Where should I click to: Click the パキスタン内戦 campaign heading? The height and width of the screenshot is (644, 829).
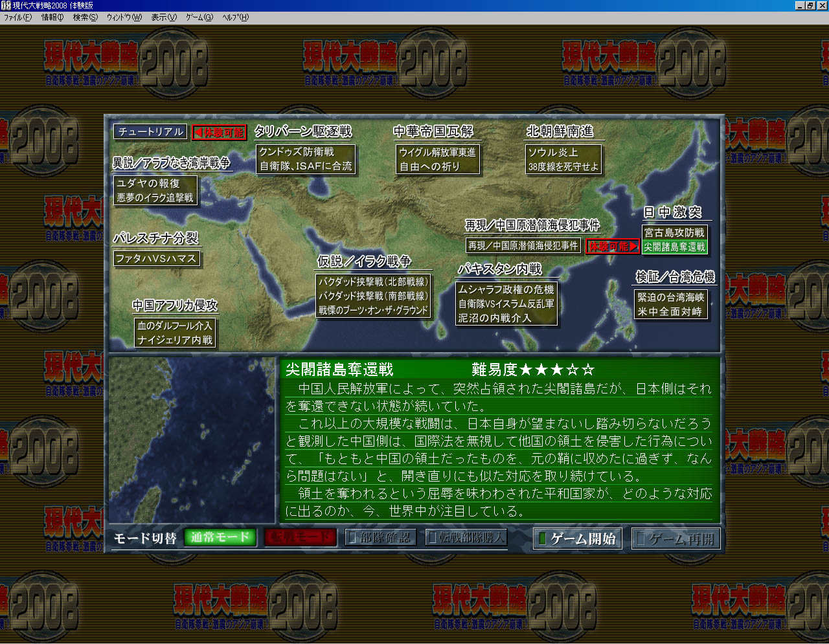pyautogui.click(x=500, y=269)
